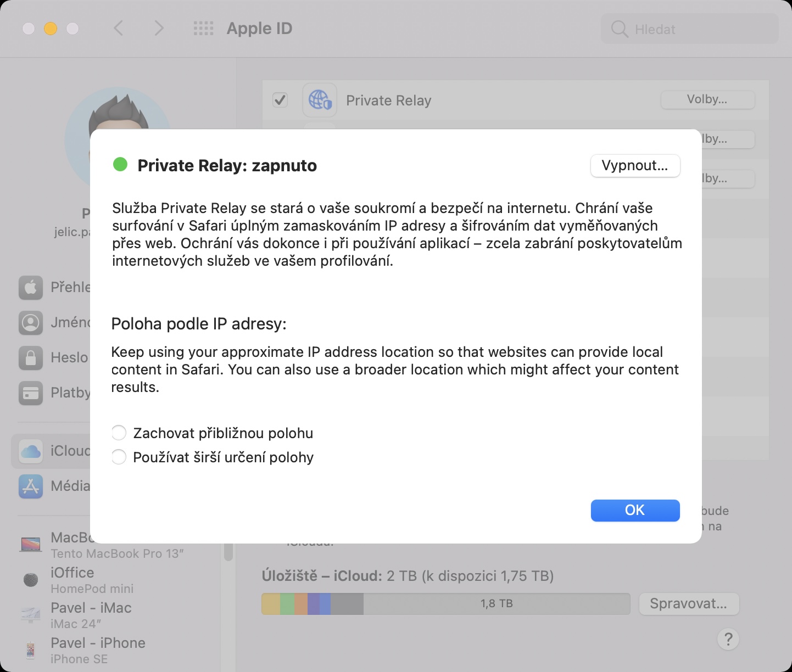Screen dimensions: 792x672
Task: Open the Heslo section lock icon
Action: [x=31, y=357]
